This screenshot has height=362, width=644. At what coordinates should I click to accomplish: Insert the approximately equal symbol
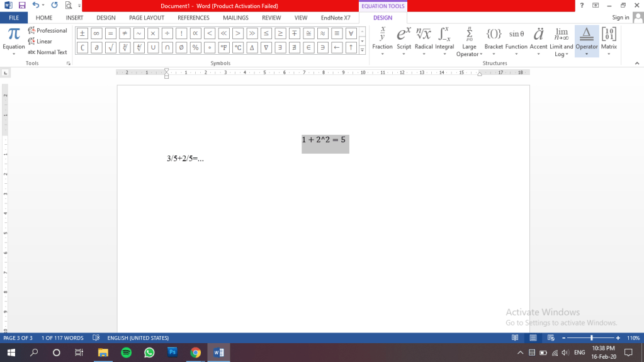322,33
